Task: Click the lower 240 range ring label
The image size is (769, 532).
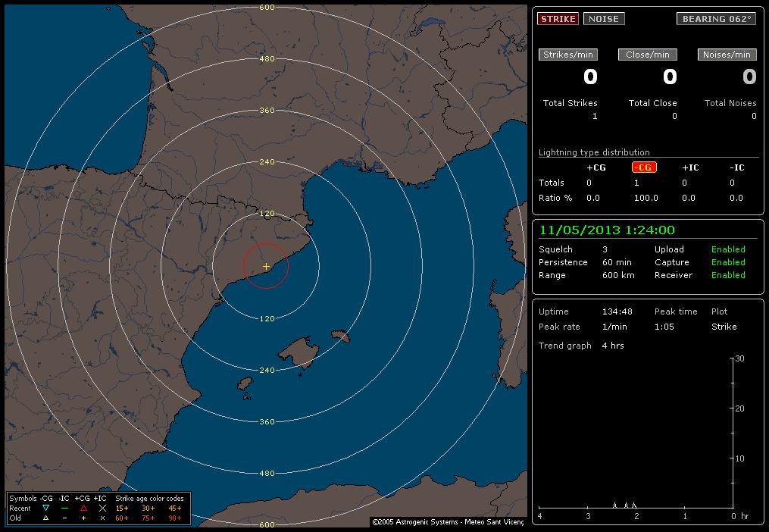Action: (267, 370)
